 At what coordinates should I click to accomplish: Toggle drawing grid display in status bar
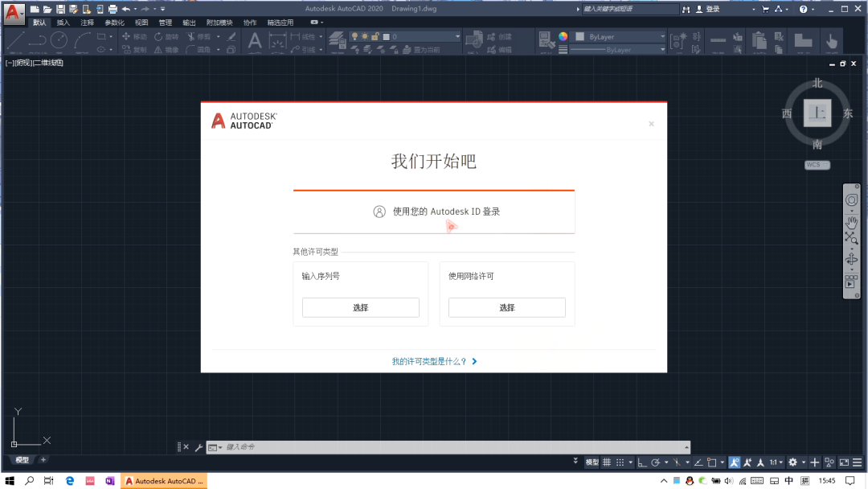click(x=607, y=462)
